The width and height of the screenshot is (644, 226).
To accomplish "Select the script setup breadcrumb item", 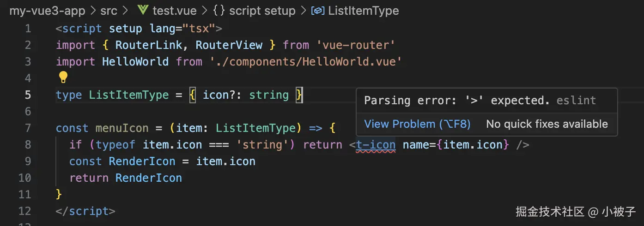I will pyautogui.click(x=262, y=11).
